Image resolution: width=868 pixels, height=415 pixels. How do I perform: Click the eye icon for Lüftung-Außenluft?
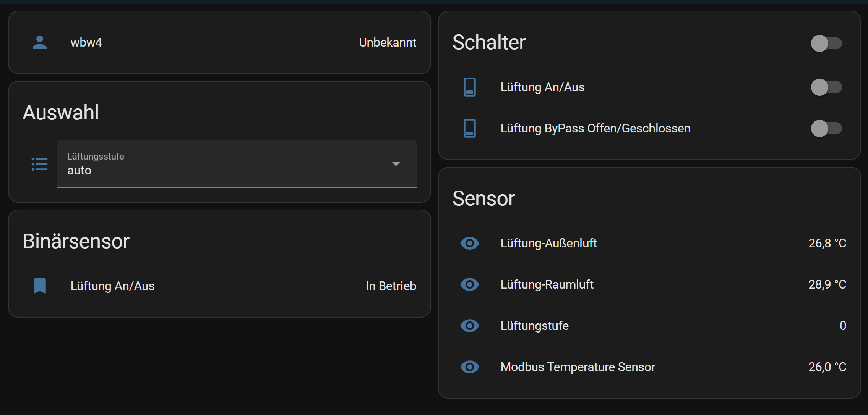(470, 243)
